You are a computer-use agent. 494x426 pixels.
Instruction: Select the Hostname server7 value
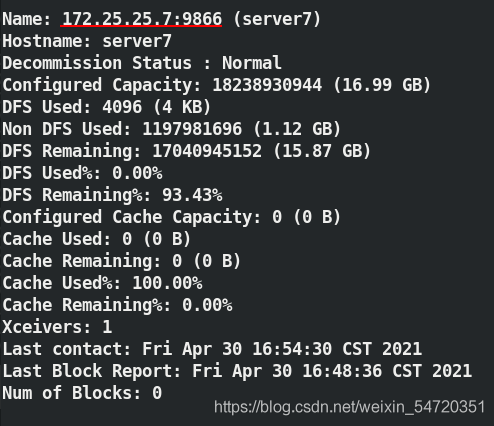tap(137, 41)
